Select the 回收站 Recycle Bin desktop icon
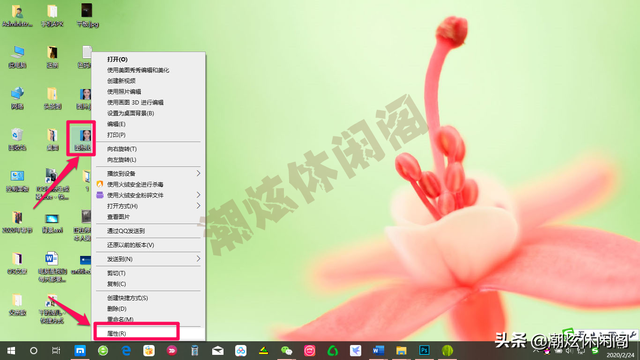Image resolution: width=640 pixels, height=360 pixels. point(17,139)
